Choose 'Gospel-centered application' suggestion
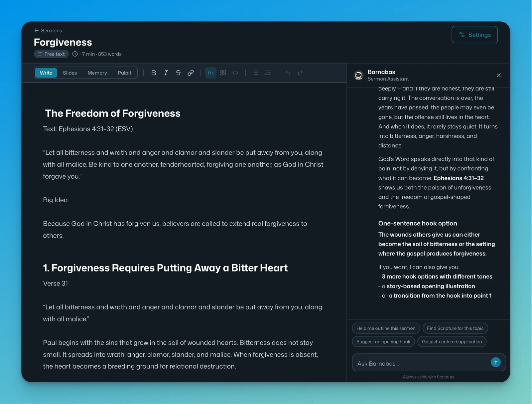The image size is (532, 404). click(x=452, y=342)
